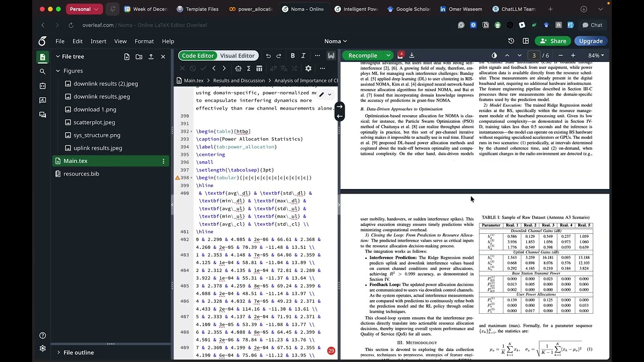This screenshot has width=644, height=362.
Task: Download the compiled PDF
Action: [x=412, y=55]
